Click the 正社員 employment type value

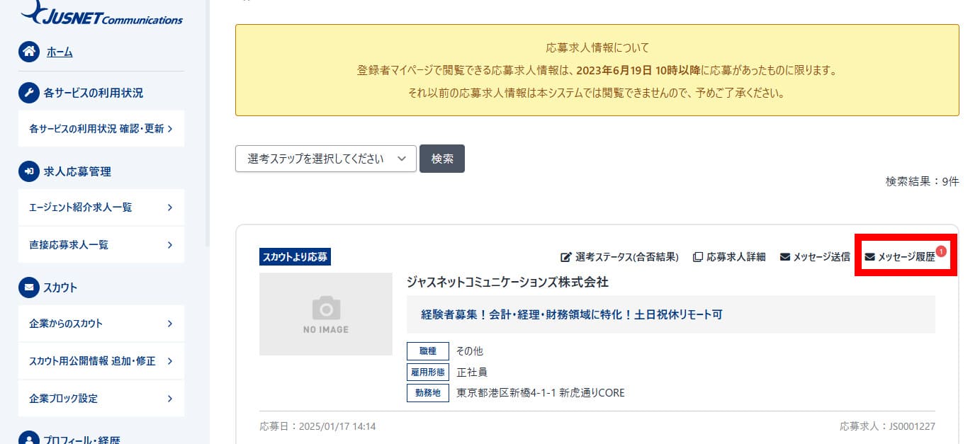tap(472, 372)
